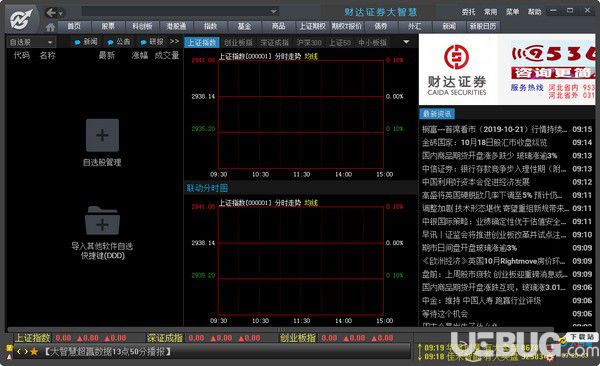Screen dimensions: 600x366
Task: Open the 科创板 toolbar tab
Action: click(142, 26)
